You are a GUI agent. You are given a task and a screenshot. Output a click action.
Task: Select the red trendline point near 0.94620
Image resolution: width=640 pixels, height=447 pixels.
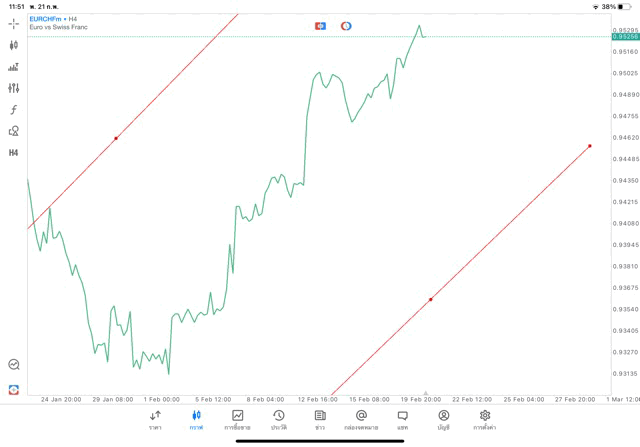pos(116,138)
